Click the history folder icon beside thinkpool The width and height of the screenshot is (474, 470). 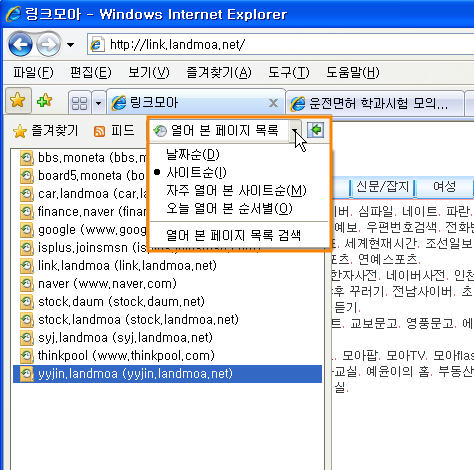tap(26, 356)
